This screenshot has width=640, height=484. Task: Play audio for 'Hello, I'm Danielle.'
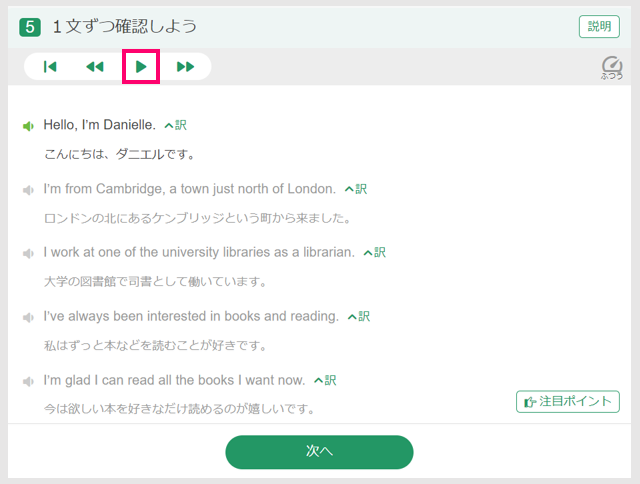tap(28, 126)
